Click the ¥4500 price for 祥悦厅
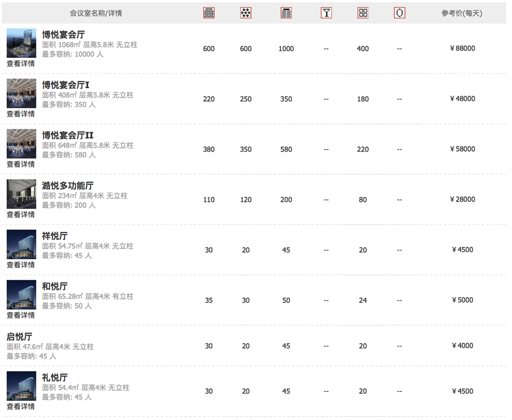 [462, 249]
